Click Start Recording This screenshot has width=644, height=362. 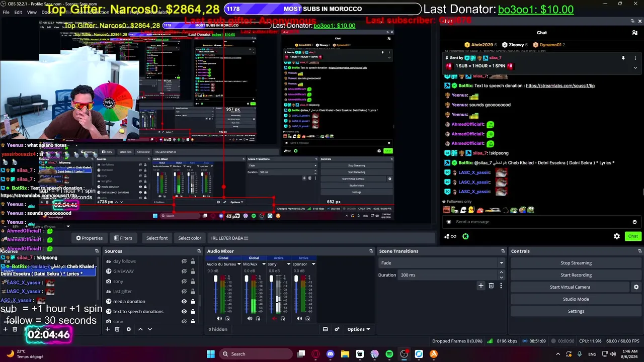[x=576, y=275]
